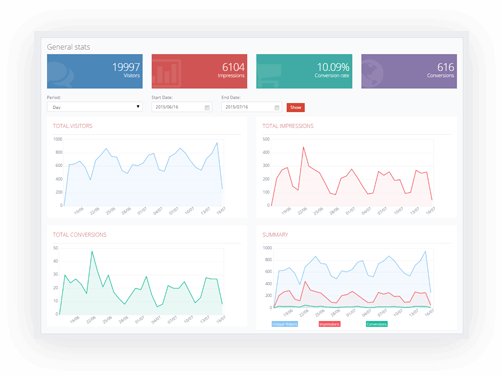Click the 19997 visitors number
The image size is (502, 377).
point(126,67)
